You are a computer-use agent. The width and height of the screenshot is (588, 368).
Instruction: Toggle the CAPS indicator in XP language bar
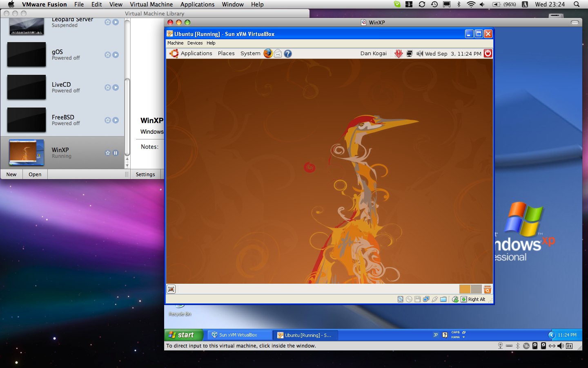(455, 332)
